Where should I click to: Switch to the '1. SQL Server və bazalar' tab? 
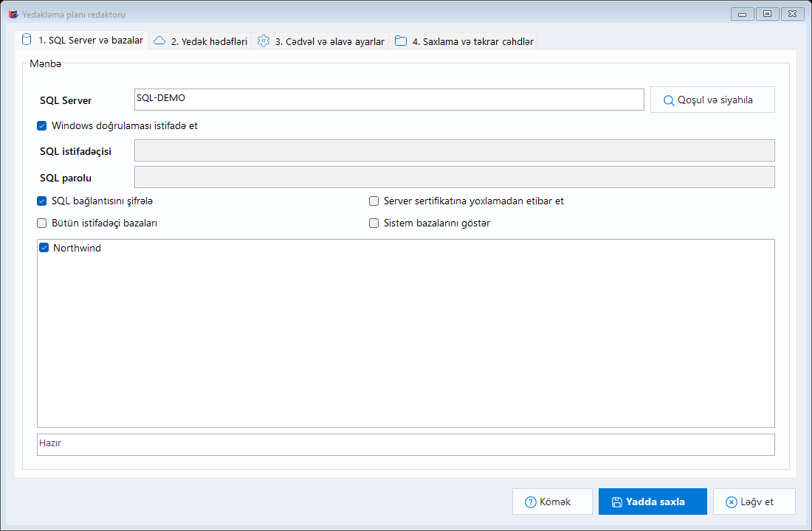83,41
